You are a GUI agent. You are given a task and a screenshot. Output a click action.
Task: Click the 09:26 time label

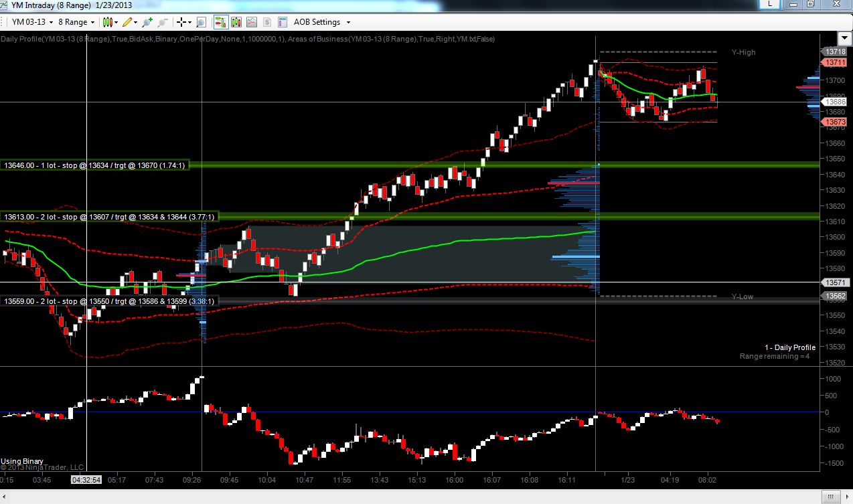coord(191,480)
